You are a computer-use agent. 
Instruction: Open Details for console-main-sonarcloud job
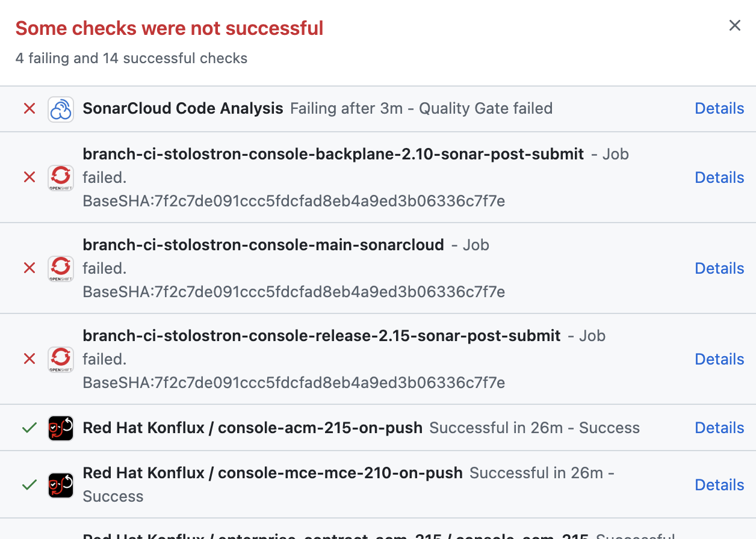(x=719, y=268)
